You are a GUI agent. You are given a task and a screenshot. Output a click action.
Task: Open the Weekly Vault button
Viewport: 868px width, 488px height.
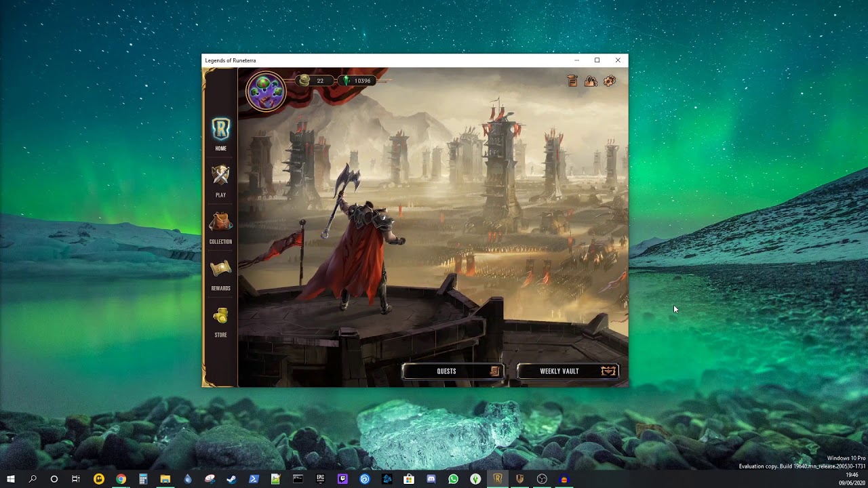tap(568, 371)
